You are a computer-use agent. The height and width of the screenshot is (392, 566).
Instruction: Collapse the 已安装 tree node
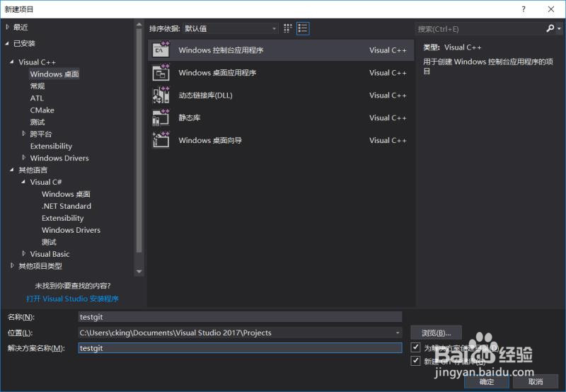point(8,43)
